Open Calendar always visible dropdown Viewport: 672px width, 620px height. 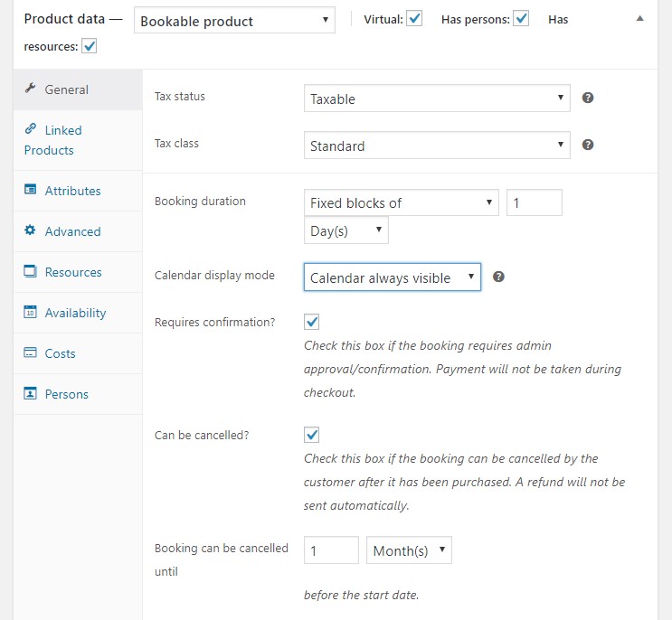point(393,277)
